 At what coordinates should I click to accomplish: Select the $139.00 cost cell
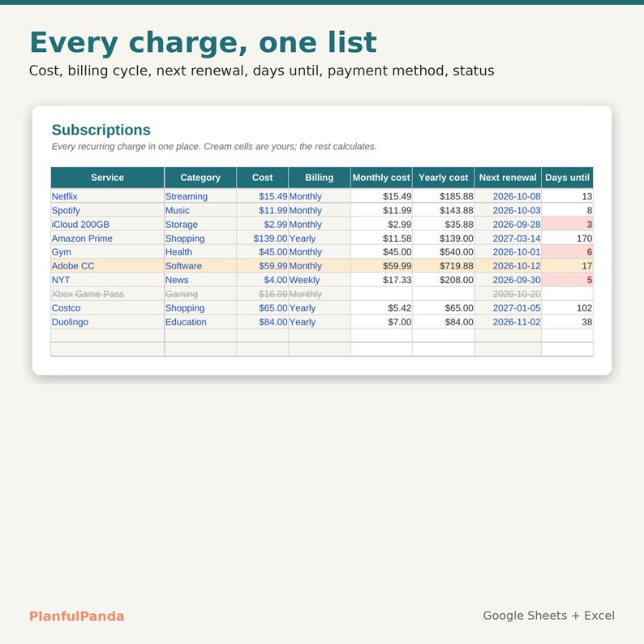[x=263, y=238]
